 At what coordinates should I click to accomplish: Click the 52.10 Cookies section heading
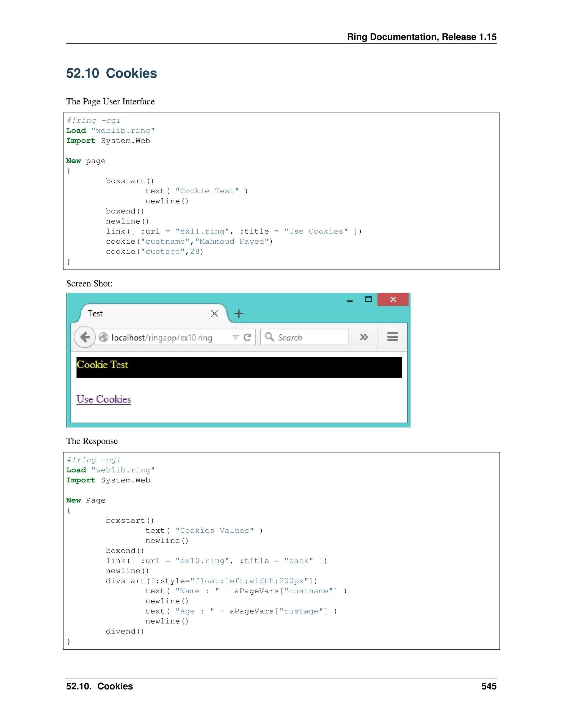111,73
